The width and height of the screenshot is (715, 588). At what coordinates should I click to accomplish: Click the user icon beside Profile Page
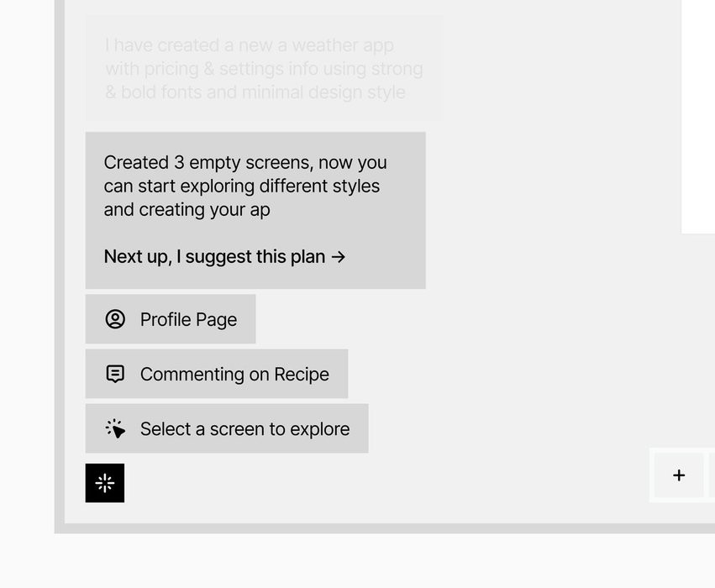click(115, 319)
